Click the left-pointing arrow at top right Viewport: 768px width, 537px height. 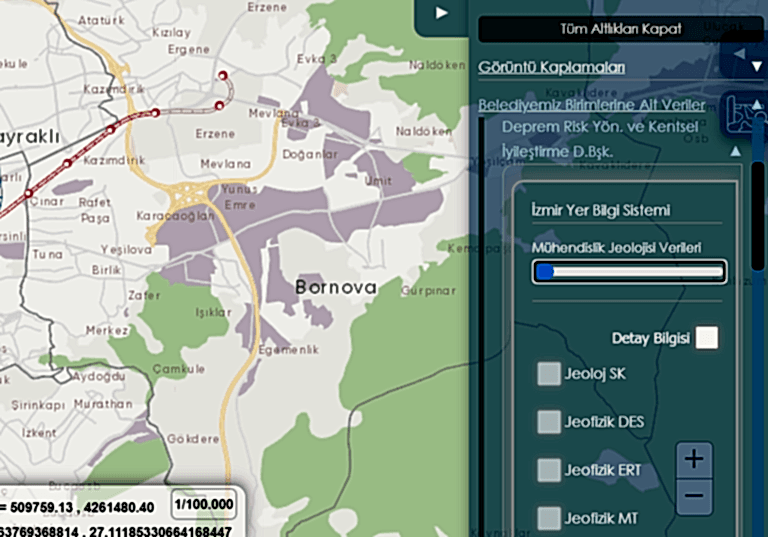point(740,53)
